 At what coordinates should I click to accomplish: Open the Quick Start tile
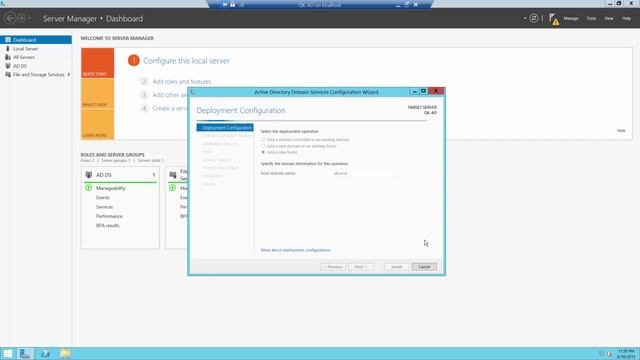point(98,63)
